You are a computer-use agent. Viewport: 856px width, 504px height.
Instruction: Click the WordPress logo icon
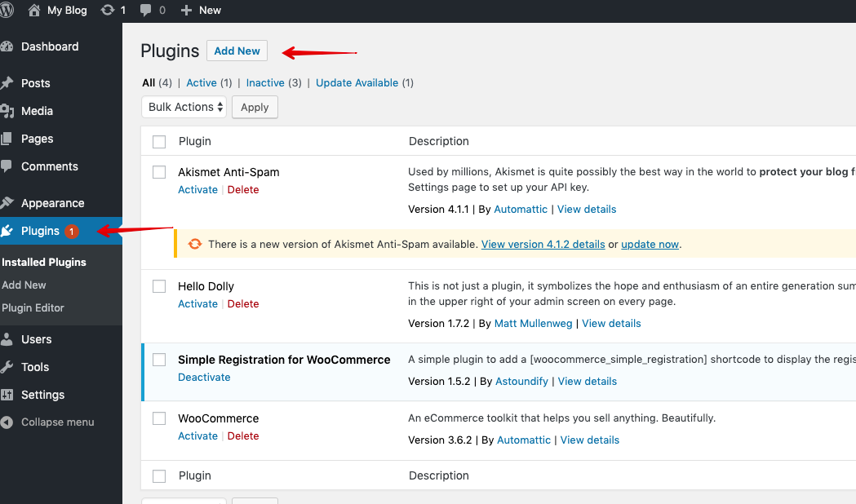point(7,10)
